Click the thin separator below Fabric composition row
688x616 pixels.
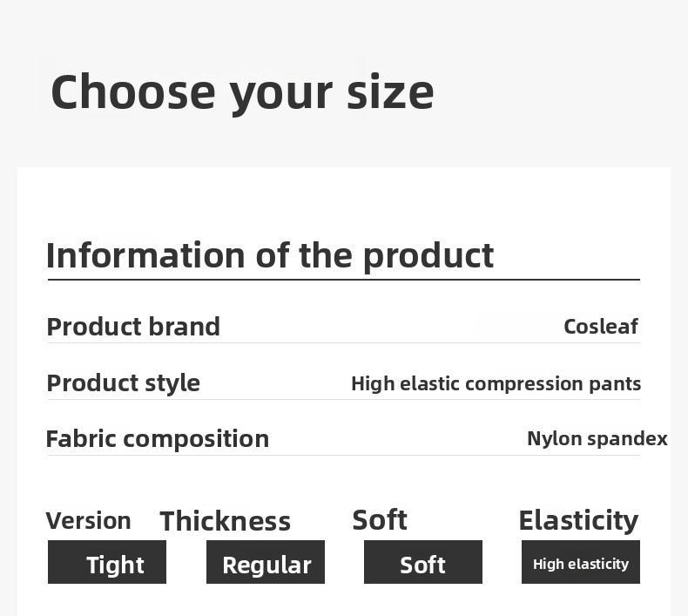[343, 455]
